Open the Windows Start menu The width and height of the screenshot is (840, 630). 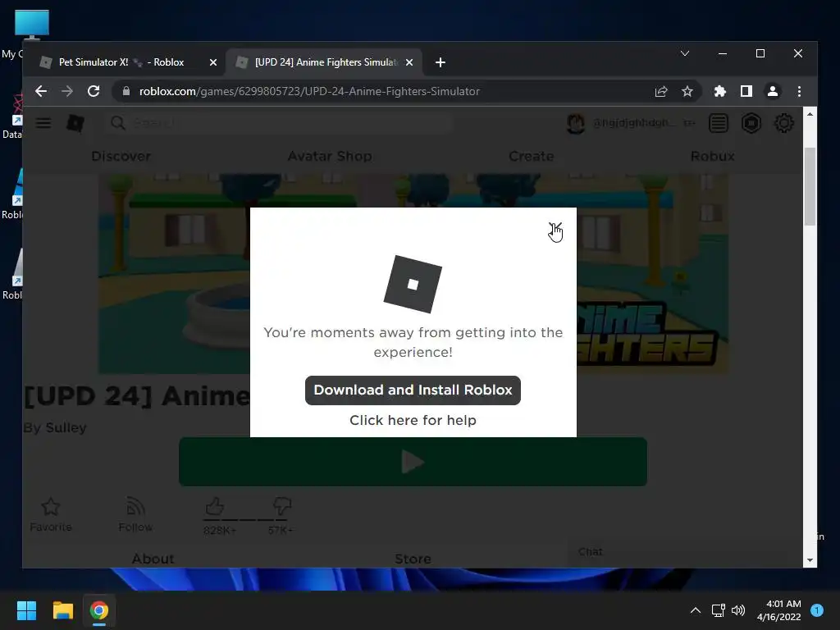(x=26, y=610)
